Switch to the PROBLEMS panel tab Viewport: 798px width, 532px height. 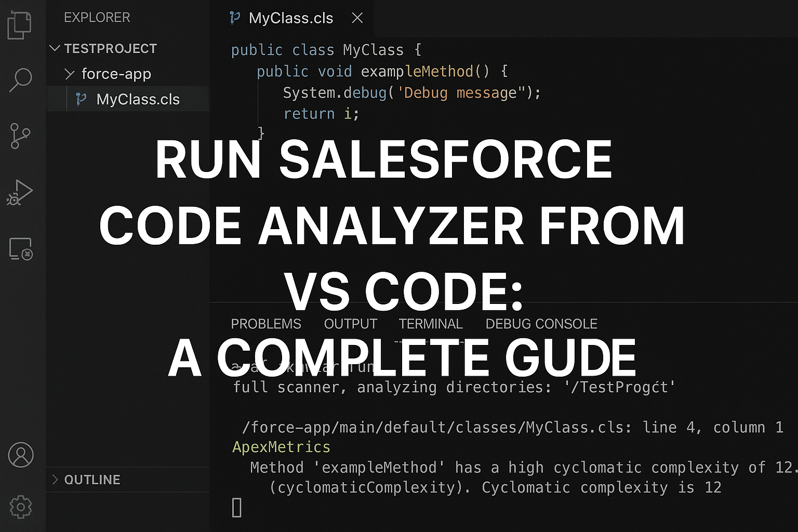point(265,324)
